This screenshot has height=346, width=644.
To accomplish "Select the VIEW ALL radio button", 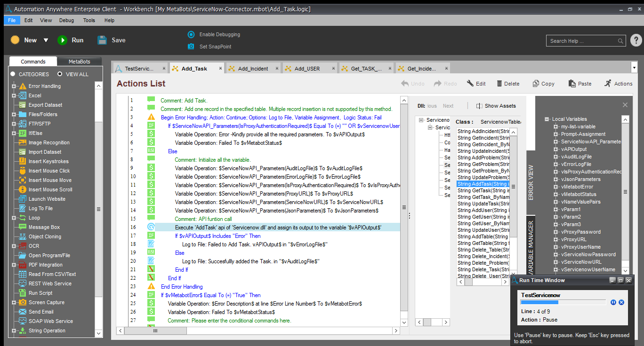I will tap(60, 74).
